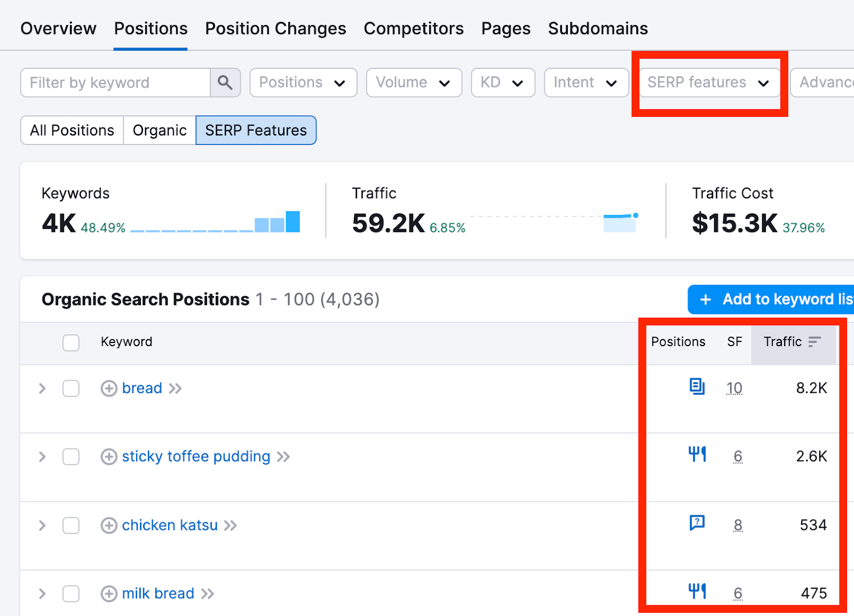This screenshot has height=616, width=854.
Task: Click the SF value 10 for bread
Action: (734, 388)
